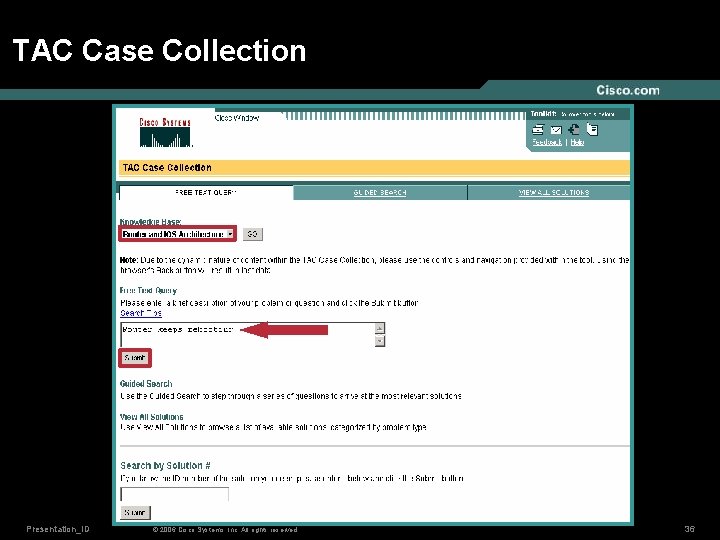Click the Cisco.com text in slide header
This screenshot has height=540, width=720.
click(x=628, y=90)
